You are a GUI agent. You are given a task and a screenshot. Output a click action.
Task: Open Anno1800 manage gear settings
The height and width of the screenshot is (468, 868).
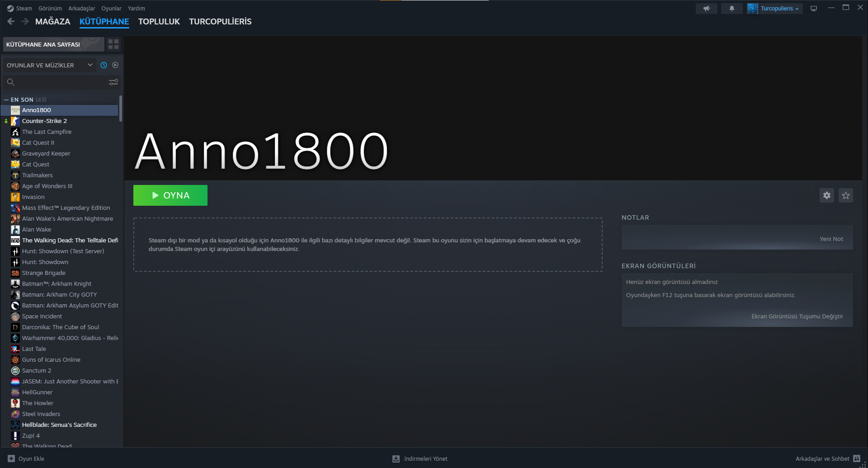click(827, 195)
